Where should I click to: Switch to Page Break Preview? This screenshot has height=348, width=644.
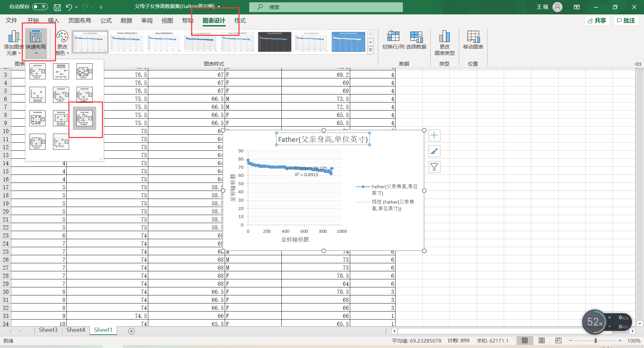click(x=558, y=341)
